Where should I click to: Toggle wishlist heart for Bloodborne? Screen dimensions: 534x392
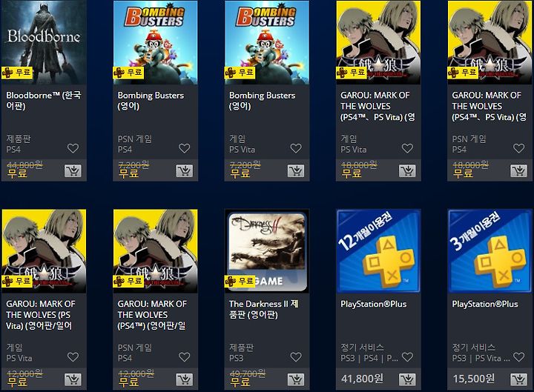(73, 148)
